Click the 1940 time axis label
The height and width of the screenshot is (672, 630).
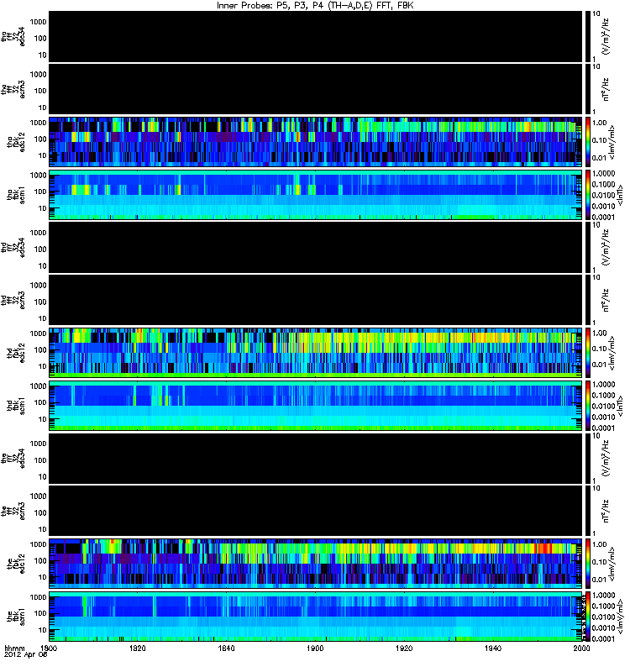(493, 648)
